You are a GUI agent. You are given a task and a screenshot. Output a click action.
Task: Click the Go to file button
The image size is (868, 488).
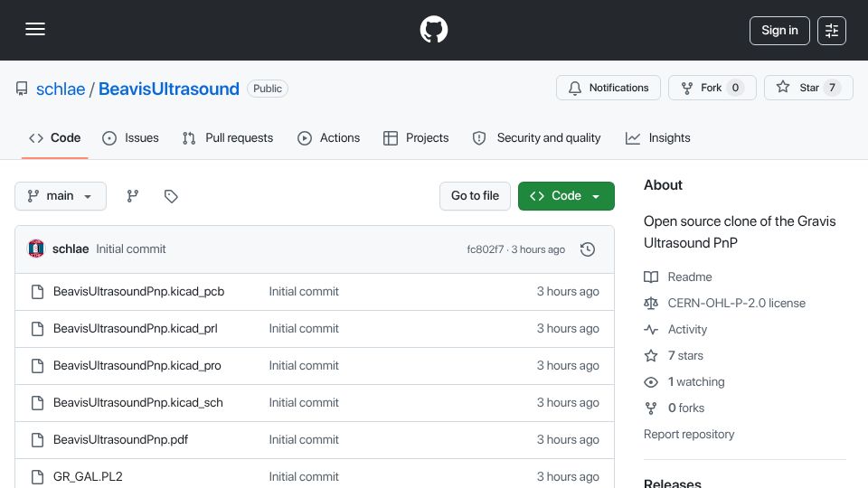(475, 196)
